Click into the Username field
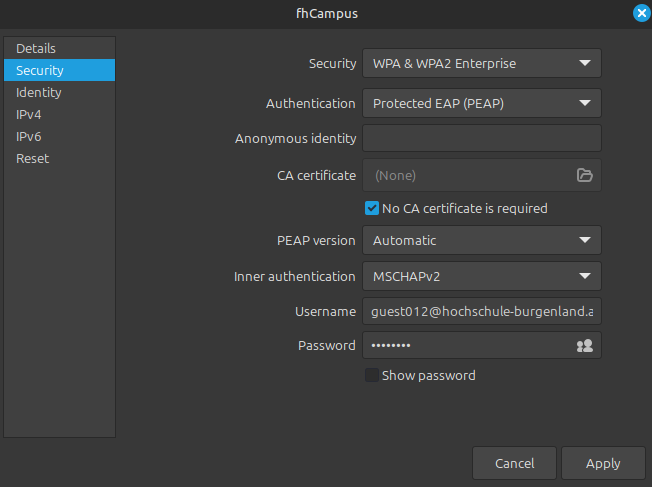The width and height of the screenshot is (652, 487). [482, 311]
